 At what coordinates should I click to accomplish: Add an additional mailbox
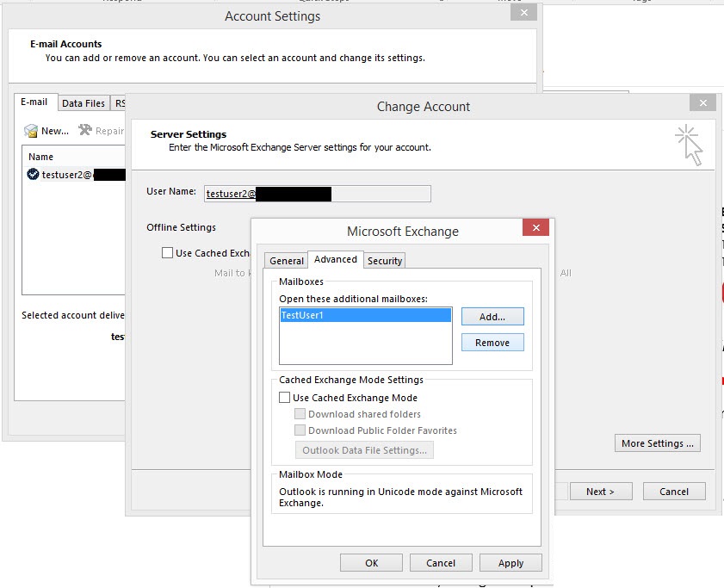point(492,316)
